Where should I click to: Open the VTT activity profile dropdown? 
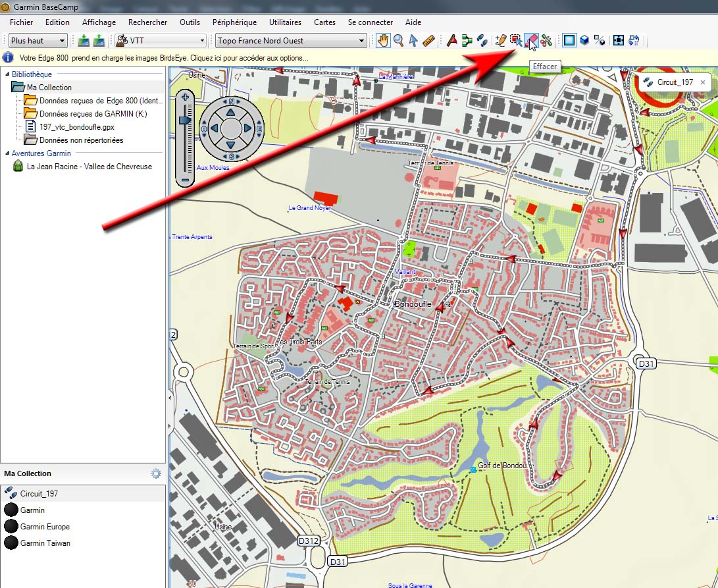pos(161,41)
